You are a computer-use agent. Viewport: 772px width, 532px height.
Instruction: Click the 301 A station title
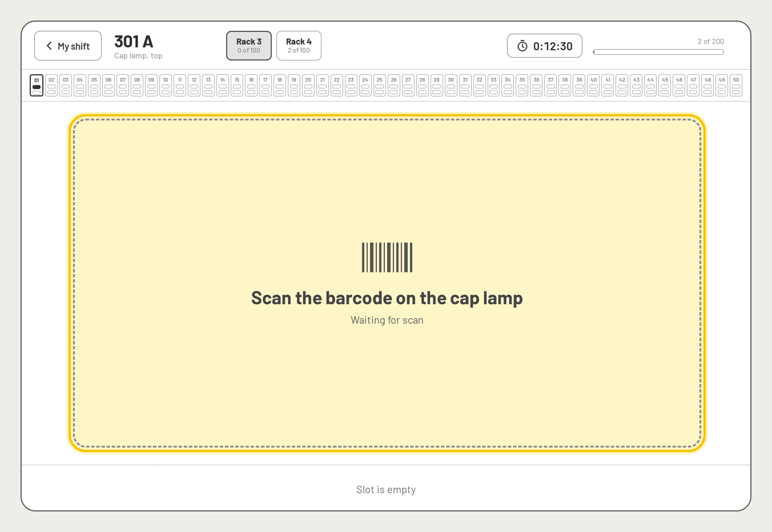click(x=134, y=42)
